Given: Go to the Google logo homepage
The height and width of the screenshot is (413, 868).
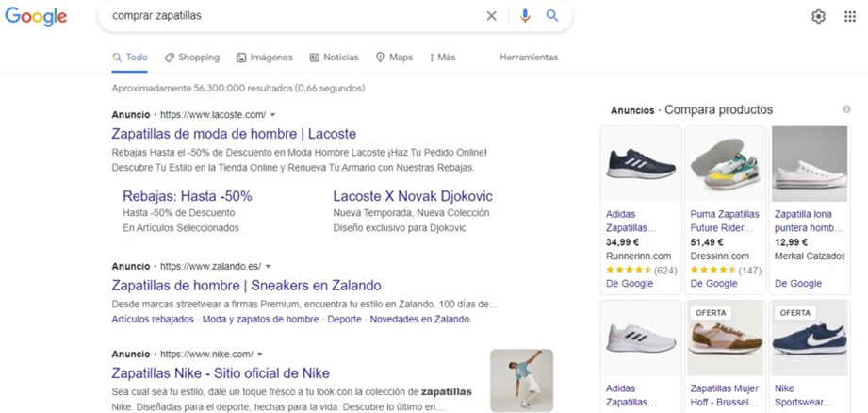Looking at the screenshot, I should coord(36,16).
